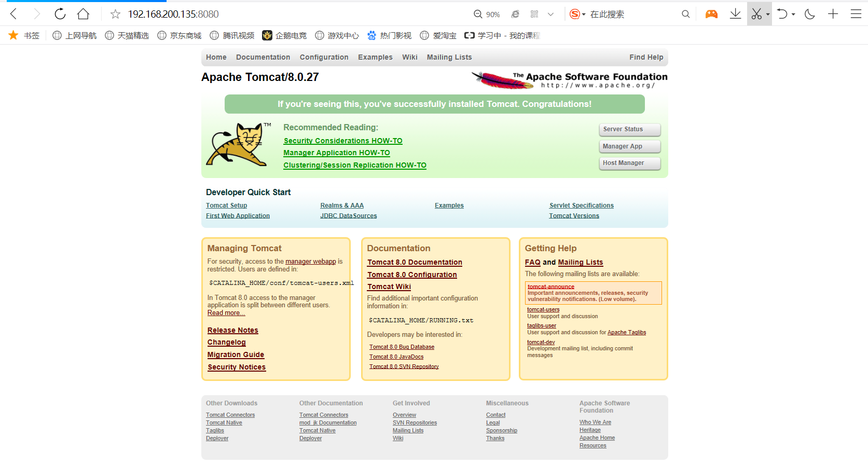Open the 天猫精选 bookmark
Image resolution: width=868 pixels, height=464 pixels.
pos(127,35)
